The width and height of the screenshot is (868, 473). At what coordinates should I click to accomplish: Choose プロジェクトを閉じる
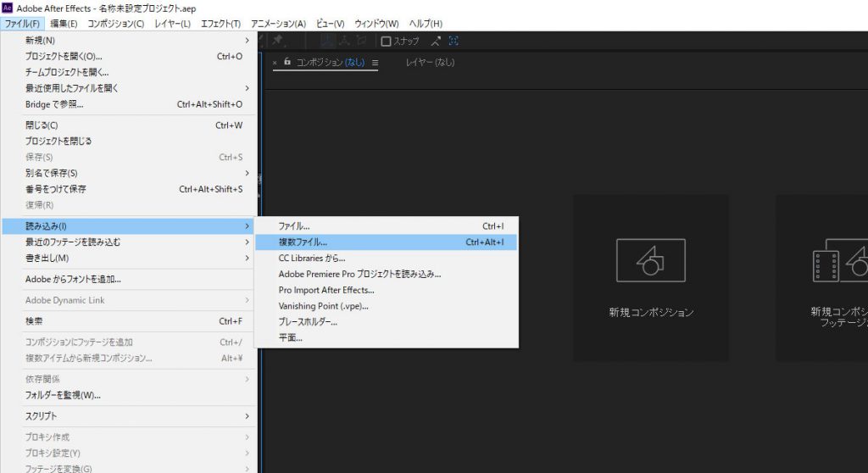point(128,141)
